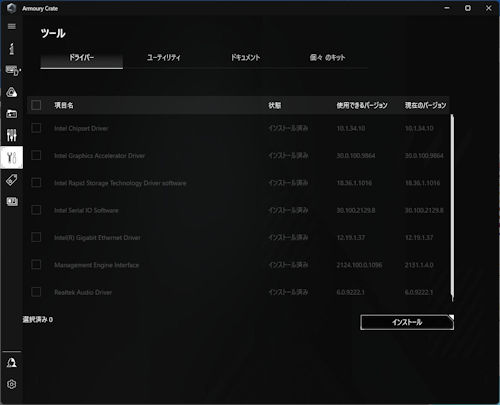The image size is (500, 405).
Task: Select the Tools wrench icon in sidebar
Action: click(12, 157)
